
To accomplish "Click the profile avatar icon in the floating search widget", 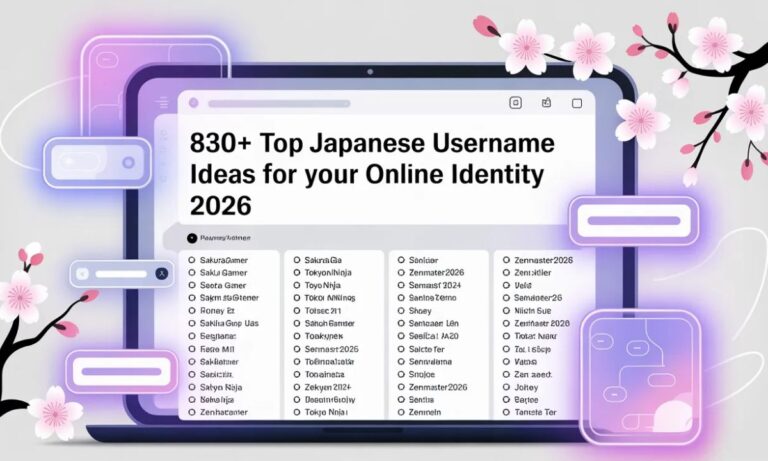I will [162, 273].
